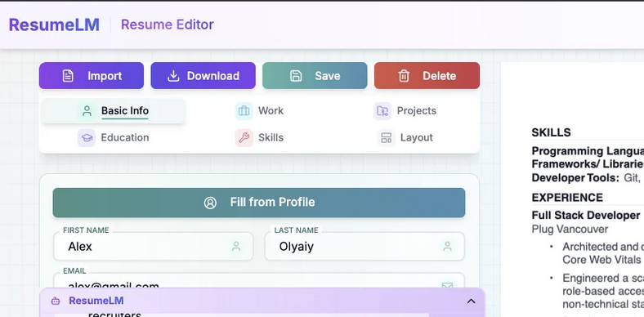This screenshot has width=644, height=317.
Task: Click the ResumeLM assistant panel title
Action: [x=96, y=301]
